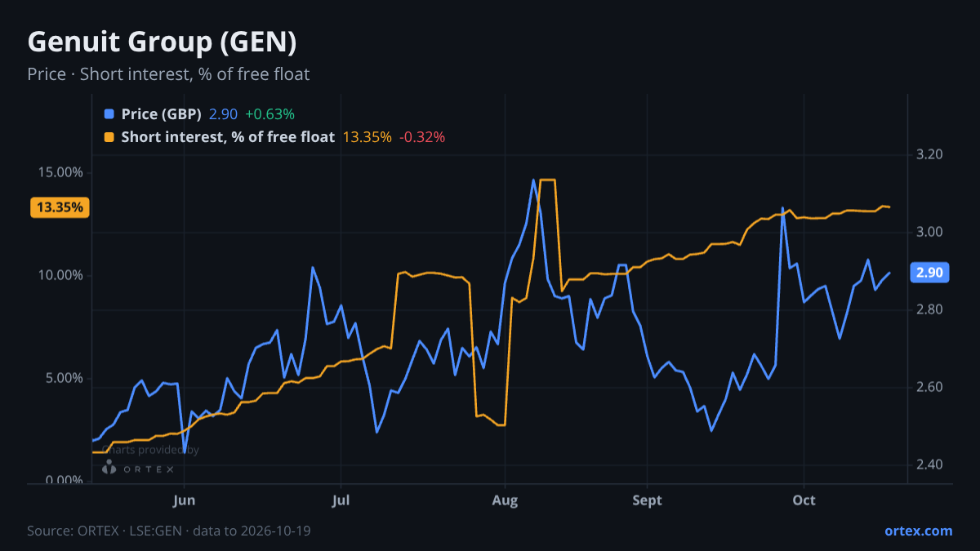Click the 10.00% left axis label
Viewport: 980px width, 551px height.
point(62,275)
